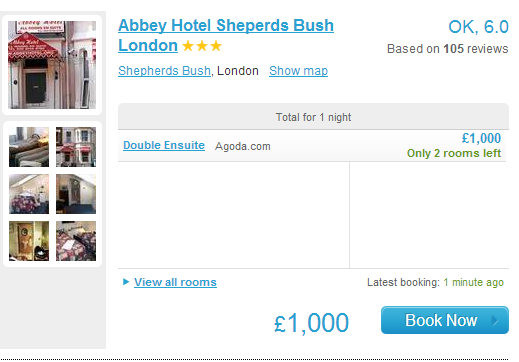The height and width of the screenshot is (362, 519).
Task: Open the dark attic room thumbnail
Action: pos(76,194)
